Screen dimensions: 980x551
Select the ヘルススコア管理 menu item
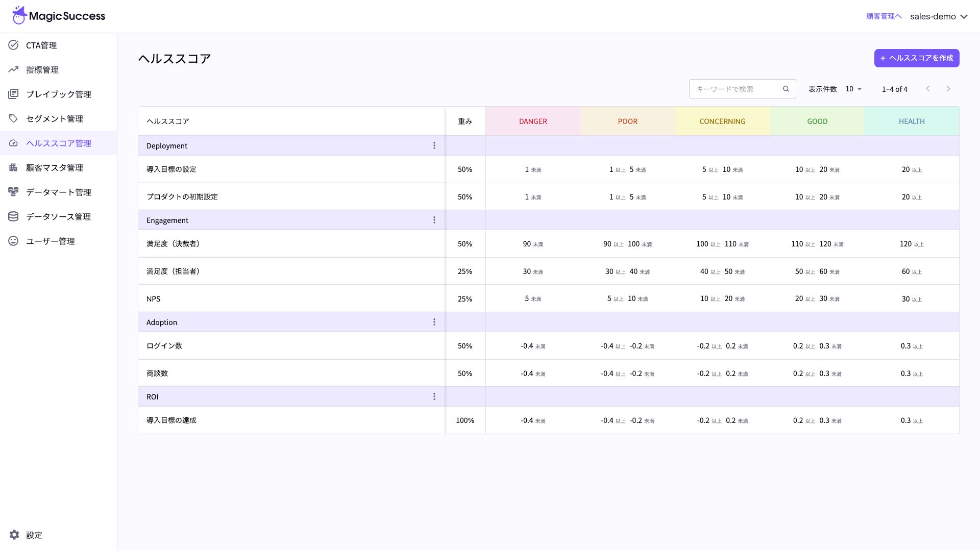(59, 143)
